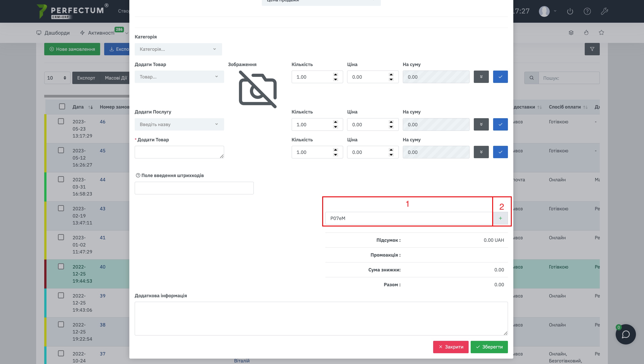
Task: Expand custom product row double-chevron button
Action: point(481,152)
